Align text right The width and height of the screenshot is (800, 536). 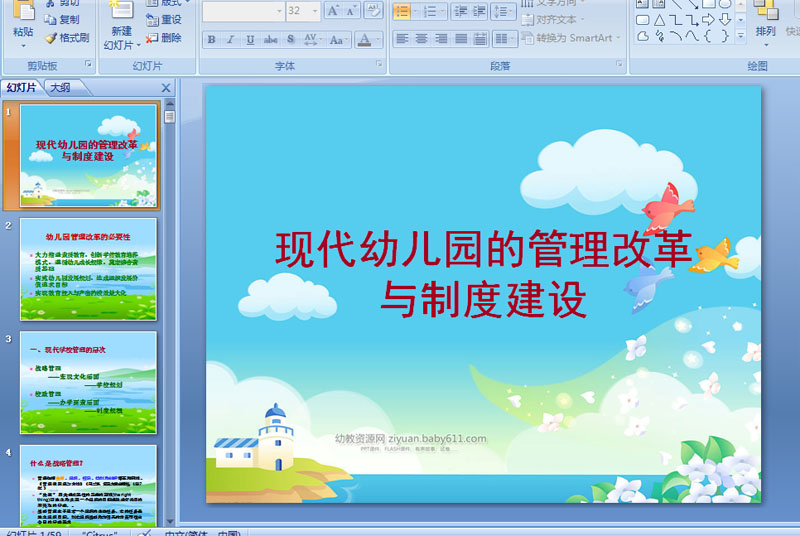pos(441,39)
